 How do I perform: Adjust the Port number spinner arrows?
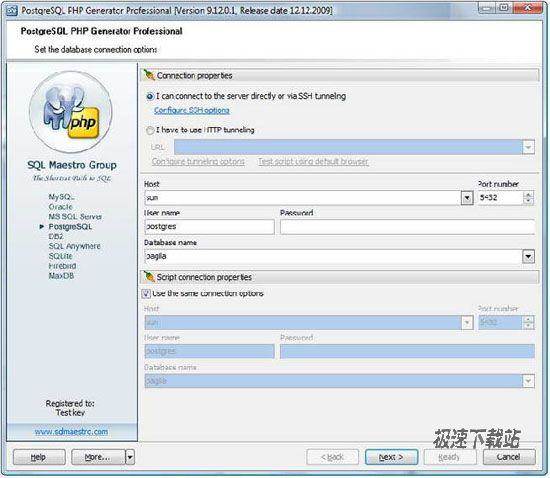tap(528, 198)
